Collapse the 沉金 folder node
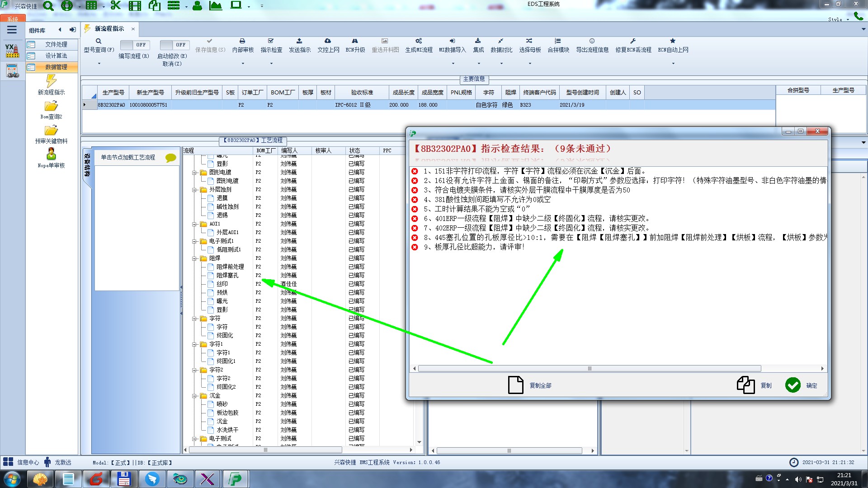The image size is (868, 488). click(194, 396)
